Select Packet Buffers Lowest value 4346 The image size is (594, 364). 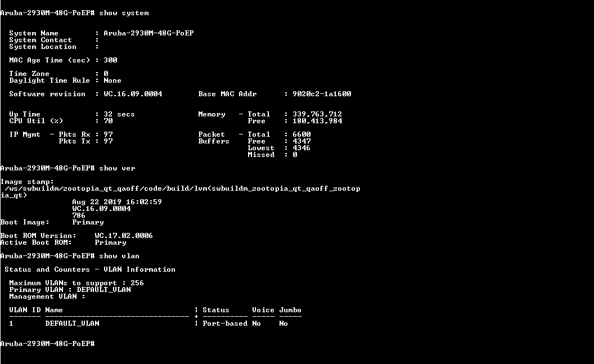(x=301, y=148)
